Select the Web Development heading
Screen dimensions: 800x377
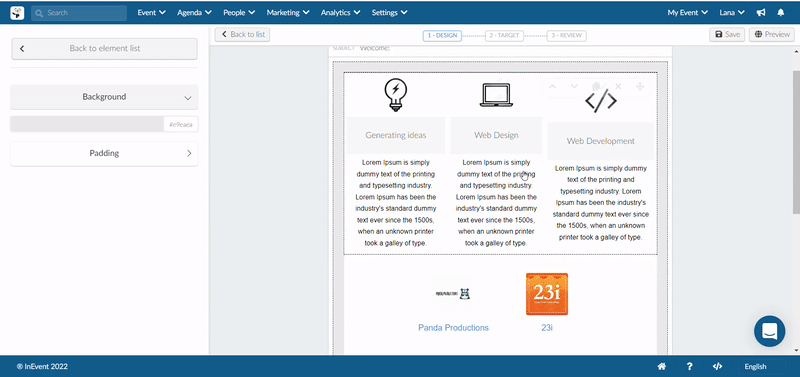601,141
